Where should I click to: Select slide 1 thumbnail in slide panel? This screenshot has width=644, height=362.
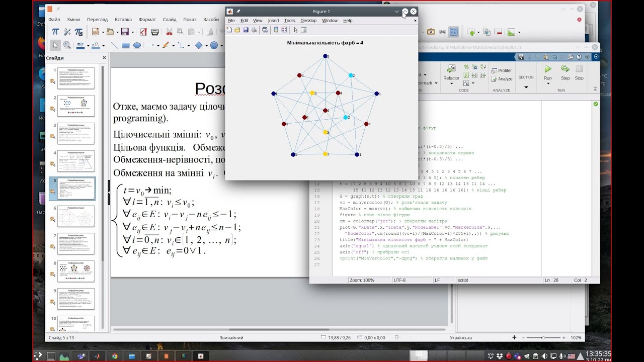pyautogui.click(x=76, y=78)
